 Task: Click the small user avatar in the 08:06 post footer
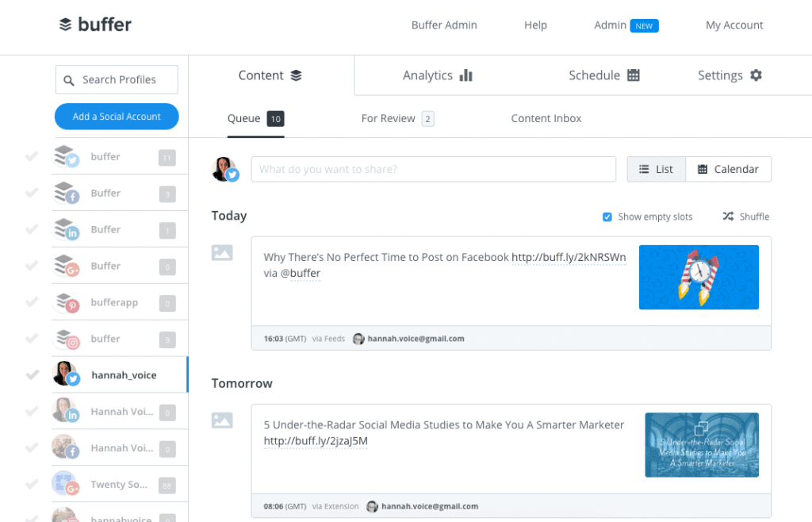point(372,506)
